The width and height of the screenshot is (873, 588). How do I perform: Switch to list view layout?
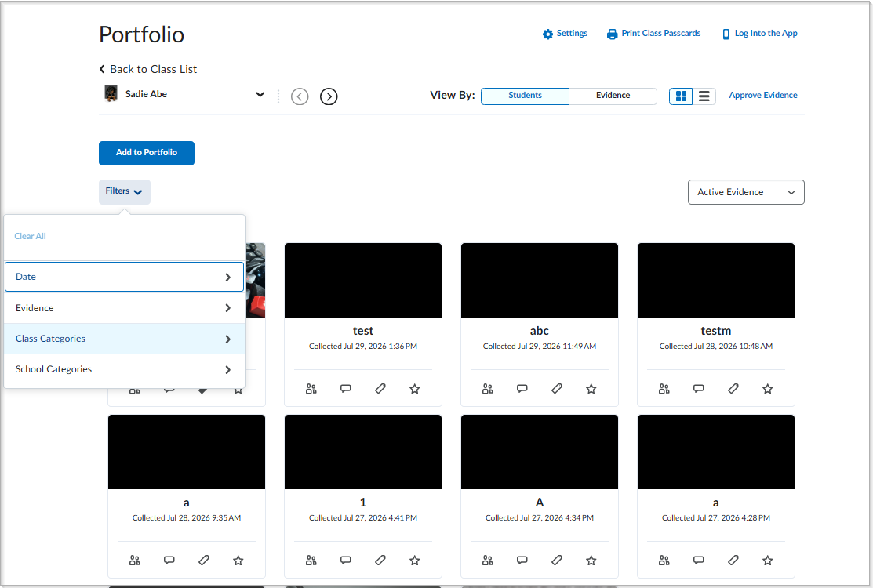[704, 96]
